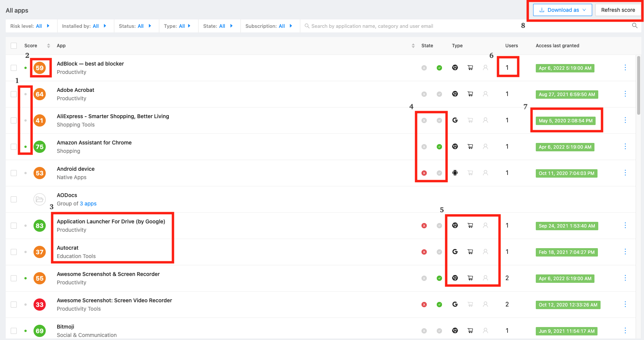
Task: Click the Google type icon for Autocrat
Action: point(455,252)
